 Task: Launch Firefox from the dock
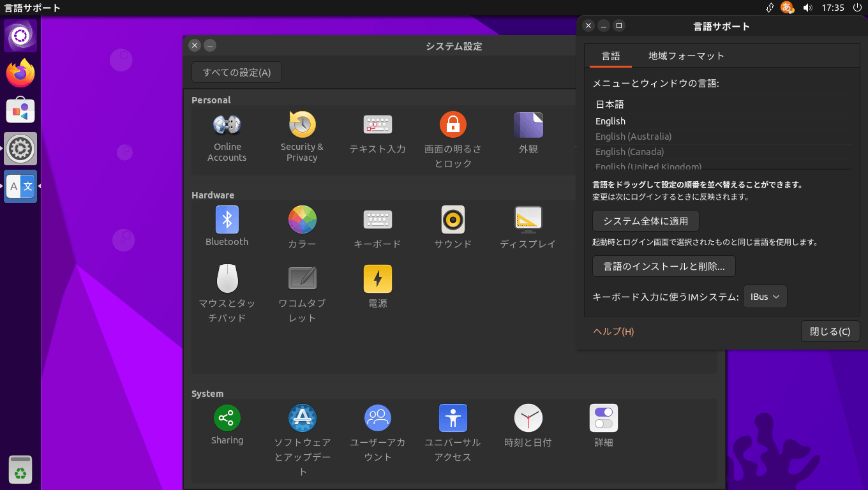click(x=20, y=74)
